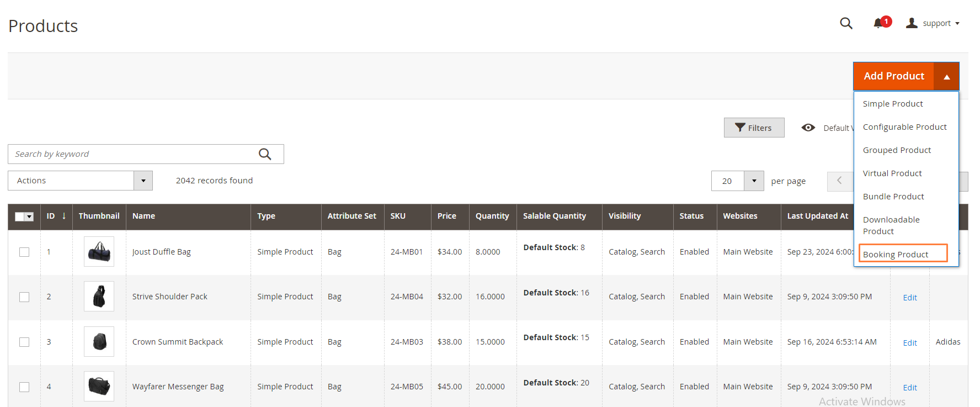Click the $38.00 price cell
980x407 pixels.
(450, 342)
